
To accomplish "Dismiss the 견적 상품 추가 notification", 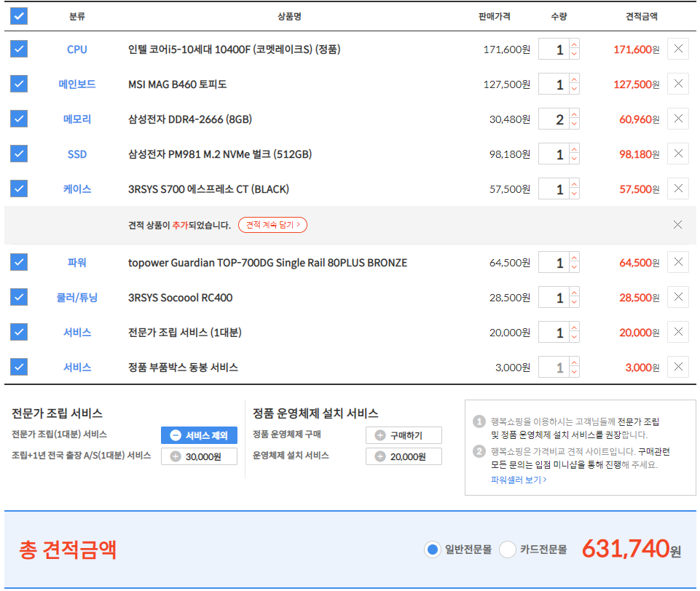I will (x=677, y=225).
